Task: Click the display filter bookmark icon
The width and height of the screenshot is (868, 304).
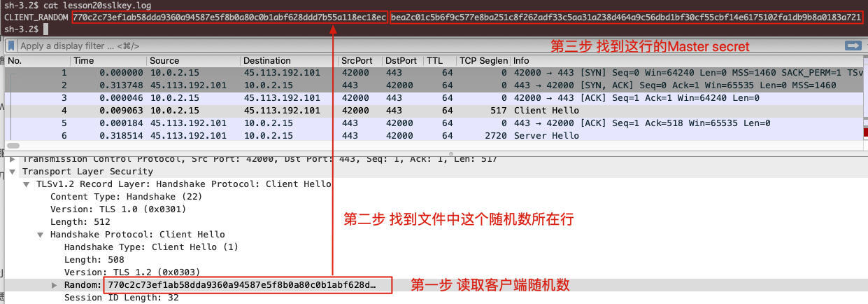Action: pyautogui.click(x=12, y=46)
